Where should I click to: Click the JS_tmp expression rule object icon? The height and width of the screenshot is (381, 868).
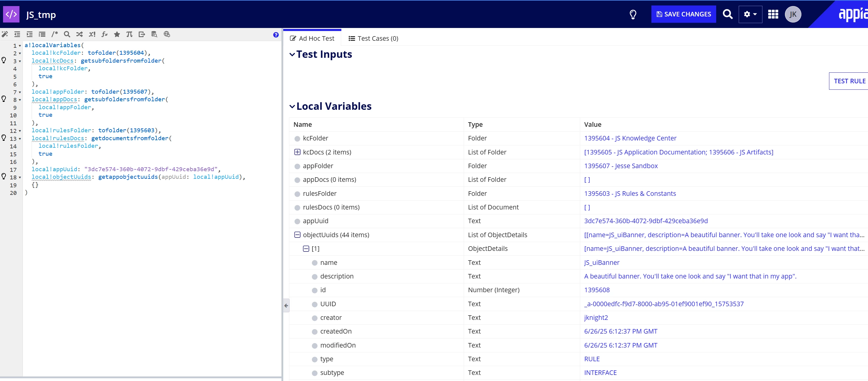11,14
